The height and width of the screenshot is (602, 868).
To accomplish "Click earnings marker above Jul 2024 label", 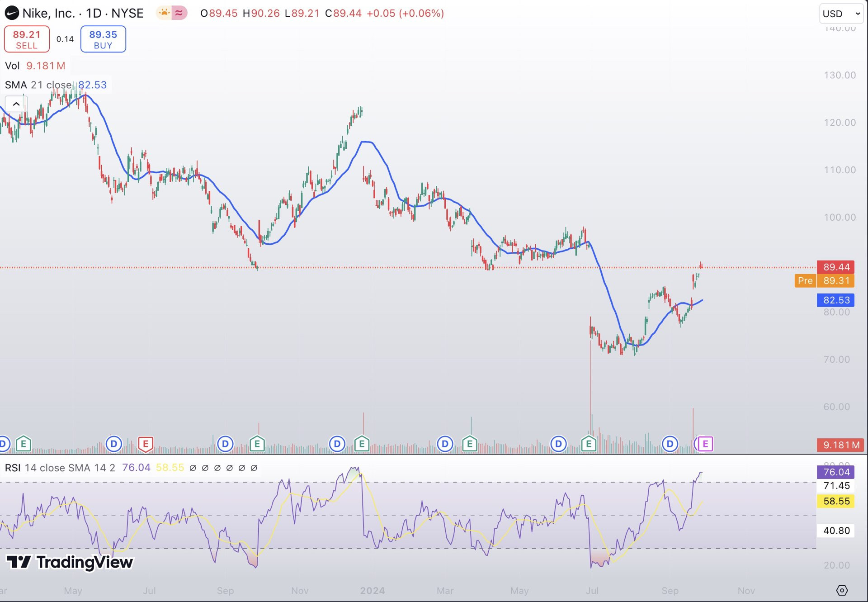I will pyautogui.click(x=589, y=444).
